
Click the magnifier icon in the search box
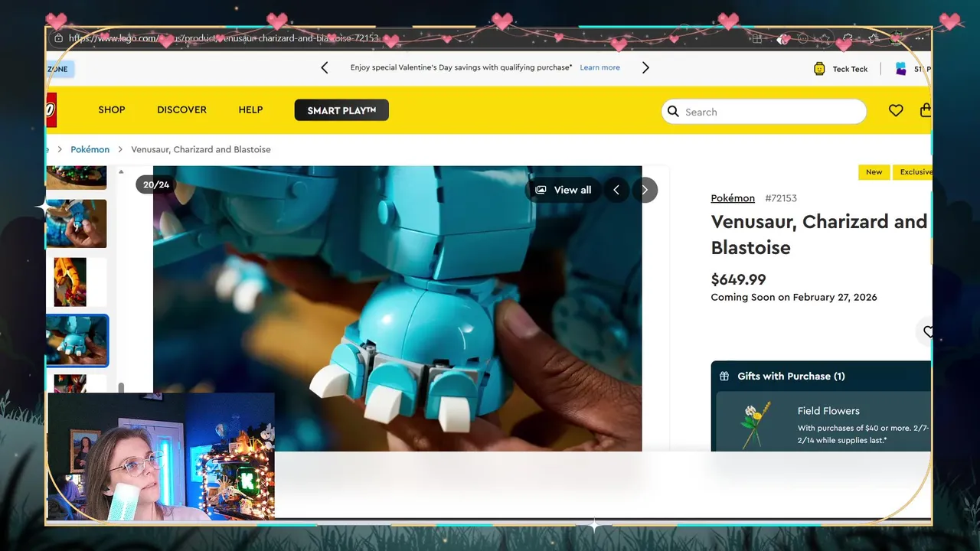point(673,112)
